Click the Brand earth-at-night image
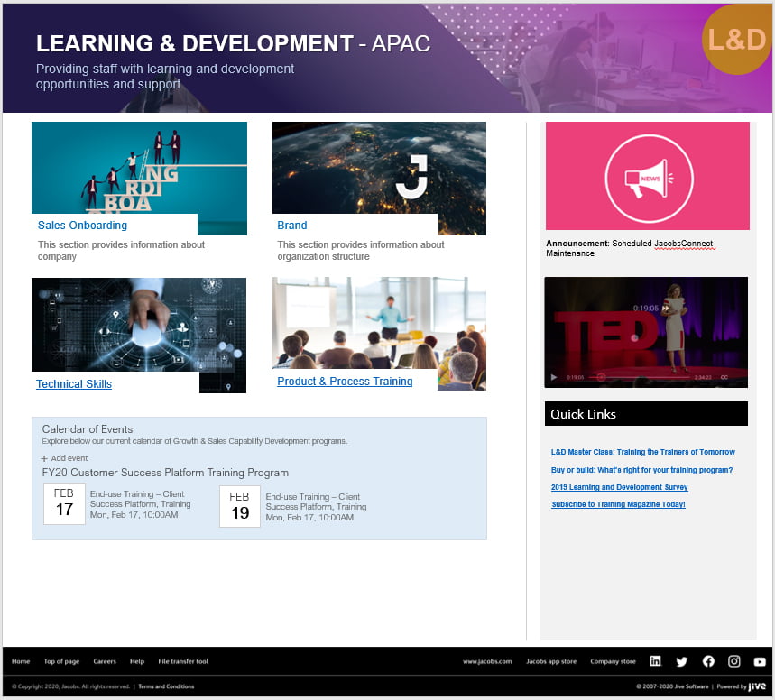 [379, 168]
